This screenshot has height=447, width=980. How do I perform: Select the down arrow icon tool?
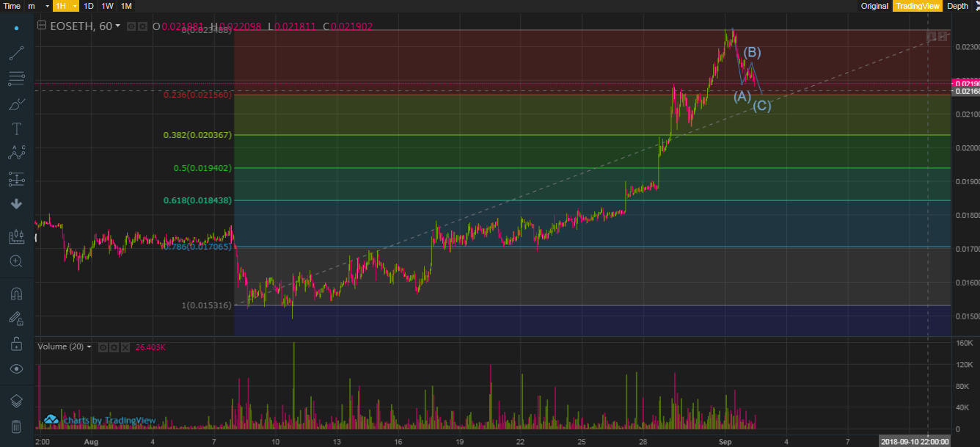click(x=16, y=203)
